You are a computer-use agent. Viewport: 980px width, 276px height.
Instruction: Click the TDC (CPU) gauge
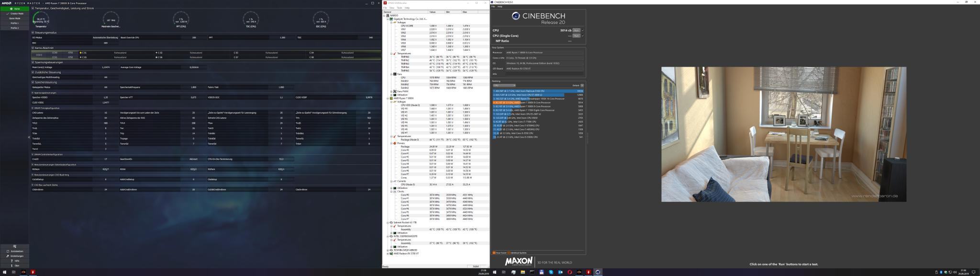click(x=251, y=20)
